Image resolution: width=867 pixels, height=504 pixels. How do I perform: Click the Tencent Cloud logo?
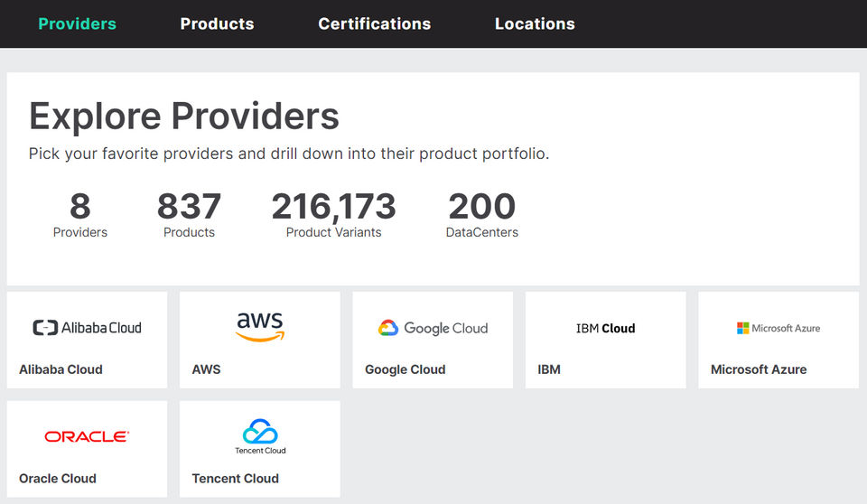pyautogui.click(x=260, y=436)
